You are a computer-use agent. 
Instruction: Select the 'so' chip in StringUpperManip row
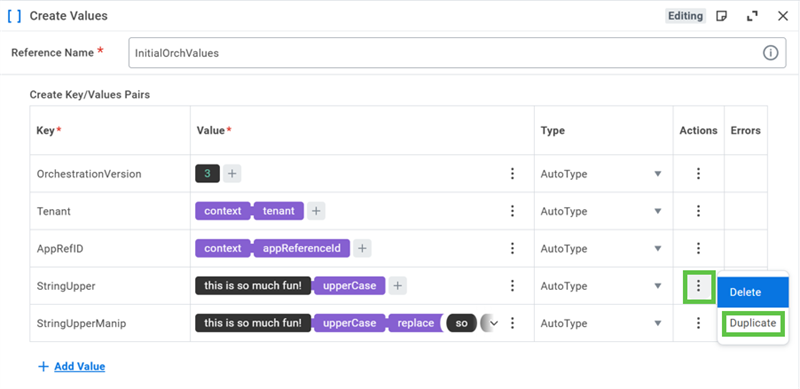click(x=461, y=323)
